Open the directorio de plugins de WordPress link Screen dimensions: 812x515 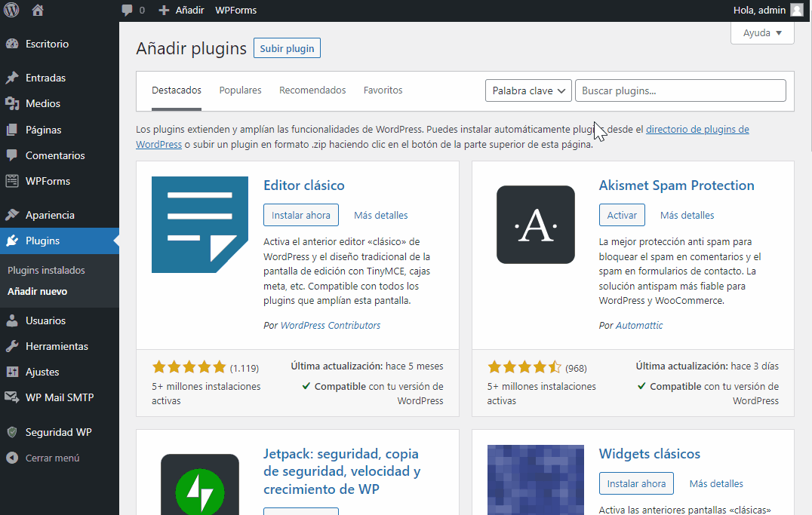pos(697,130)
